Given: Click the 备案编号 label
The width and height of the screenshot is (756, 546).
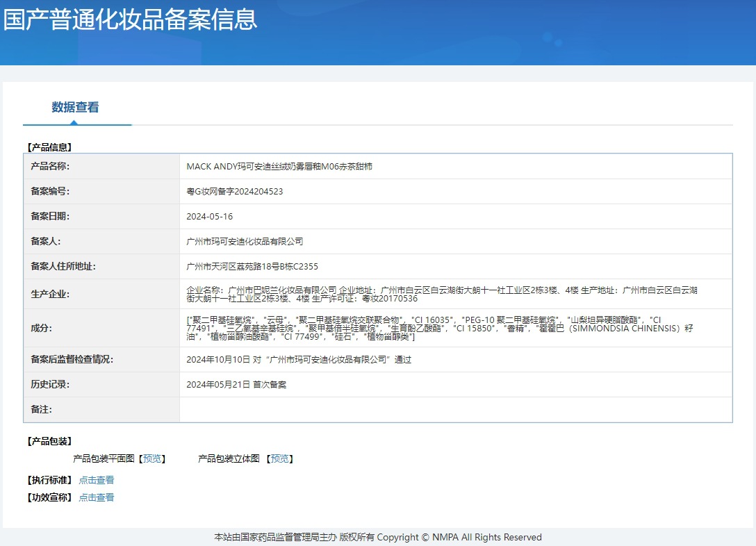Looking at the screenshot, I should 50,191.
